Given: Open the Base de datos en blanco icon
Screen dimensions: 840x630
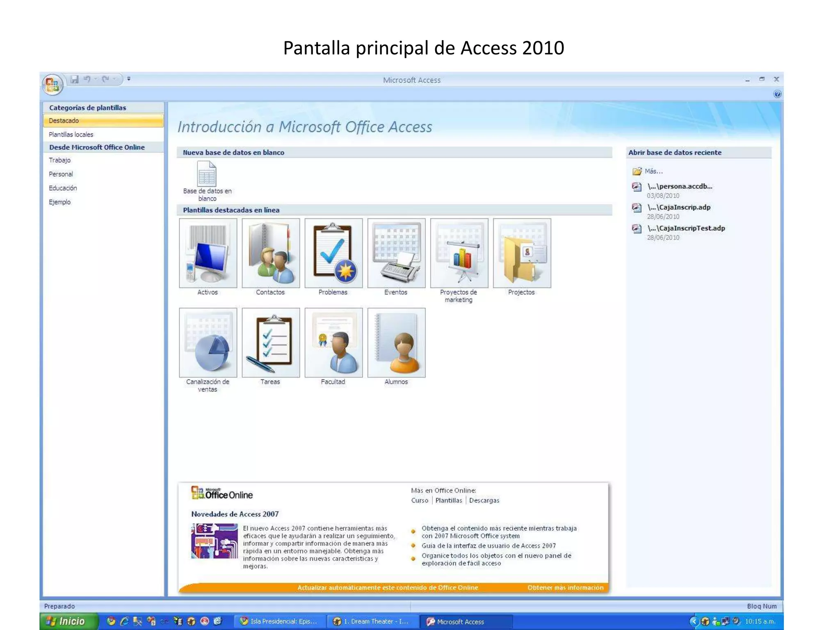Looking at the screenshot, I should (207, 174).
